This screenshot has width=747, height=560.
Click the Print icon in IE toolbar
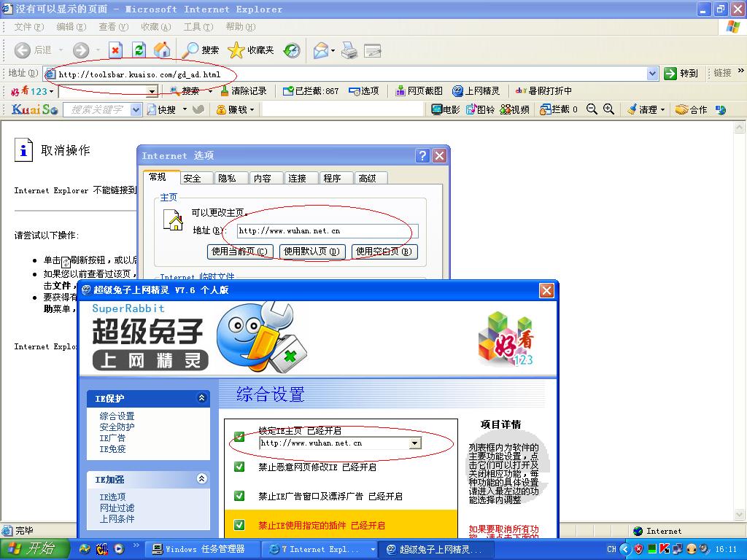pos(349,50)
